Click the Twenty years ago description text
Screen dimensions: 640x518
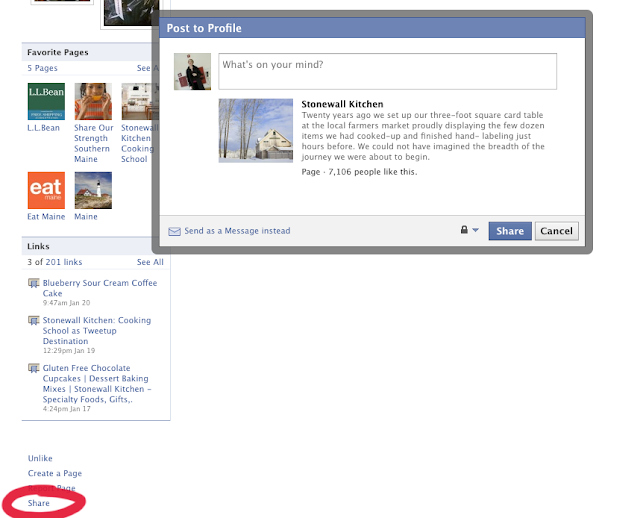[x=423, y=136]
